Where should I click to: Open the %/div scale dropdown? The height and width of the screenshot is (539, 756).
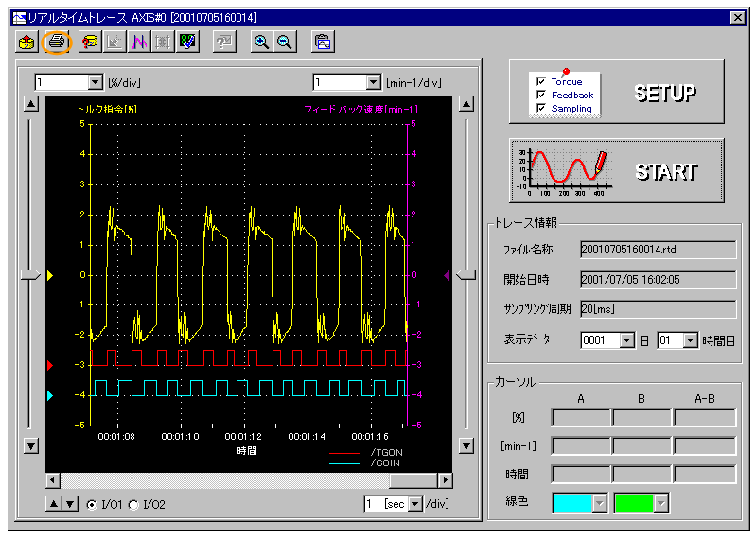point(95,82)
